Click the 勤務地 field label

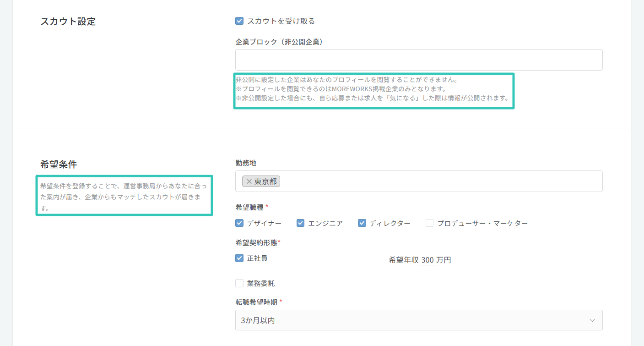pos(246,163)
